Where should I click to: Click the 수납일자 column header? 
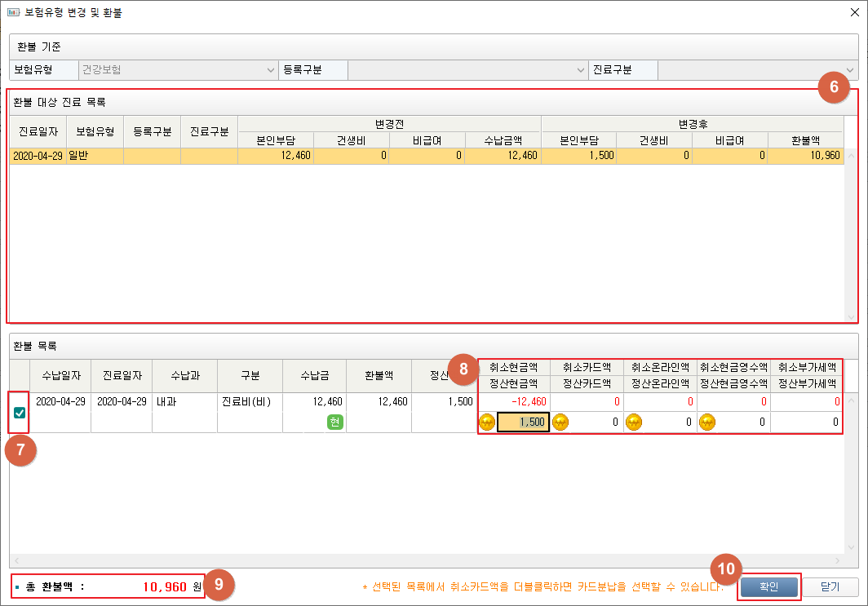pos(60,375)
